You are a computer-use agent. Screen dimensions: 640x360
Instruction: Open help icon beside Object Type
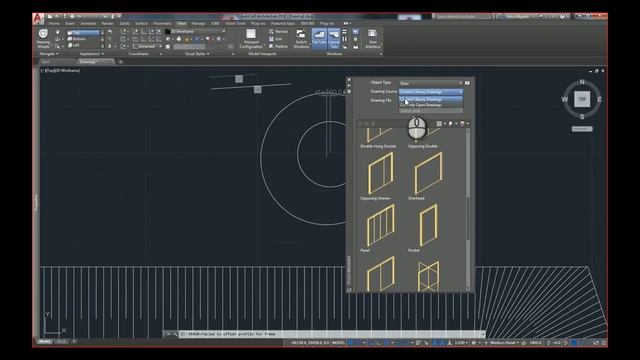pyautogui.click(x=467, y=83)
